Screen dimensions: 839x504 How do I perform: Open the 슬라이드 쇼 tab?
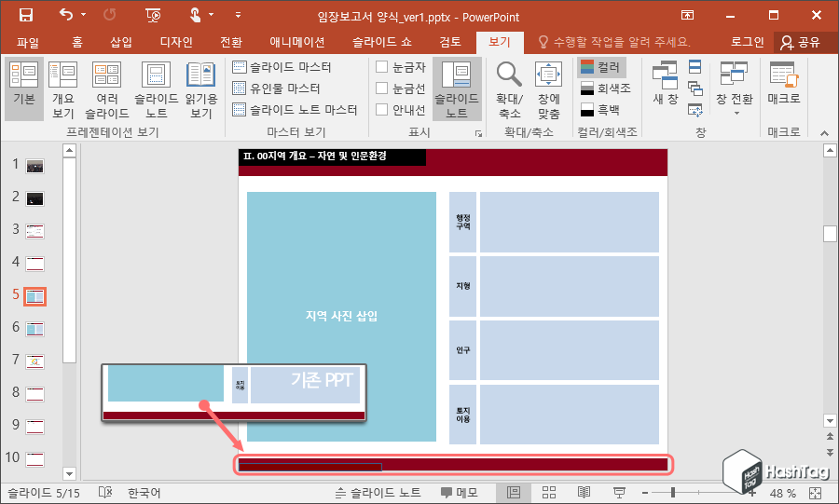coord(382,42)
